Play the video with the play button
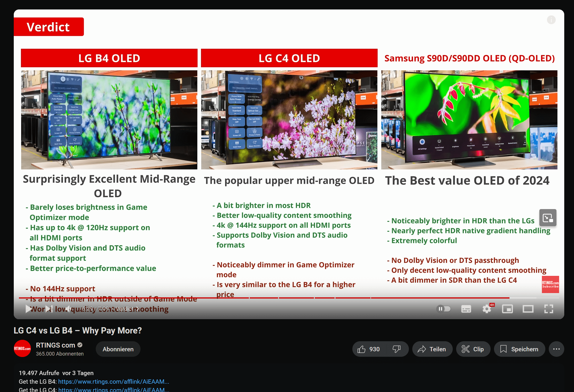The height and width of the screenshot is (392, 574). pos(28,309)
